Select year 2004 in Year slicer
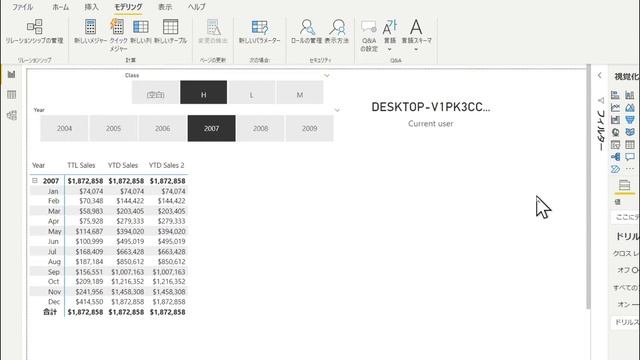Viewport: 640px width, 360px height. [x=64, y=128]
